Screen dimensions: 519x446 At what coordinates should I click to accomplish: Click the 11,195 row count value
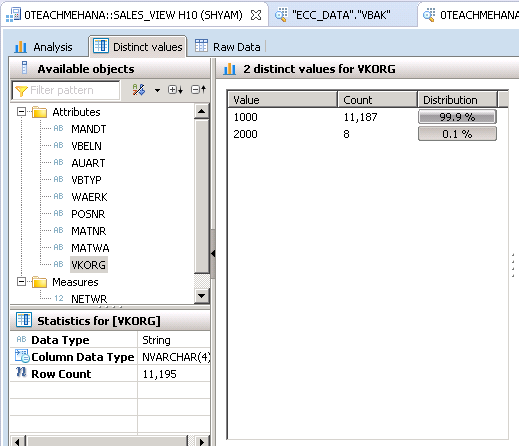click(159, 374)
